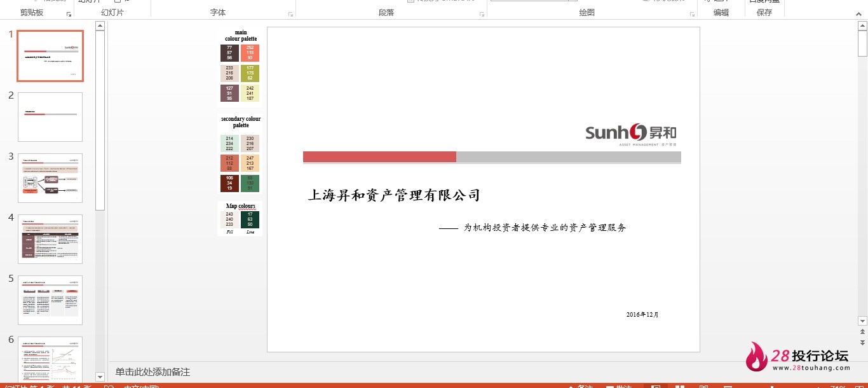The image size is (868, 388).
Task: Select slide 4 thumbnail
Action: click(x=50, y=239)
